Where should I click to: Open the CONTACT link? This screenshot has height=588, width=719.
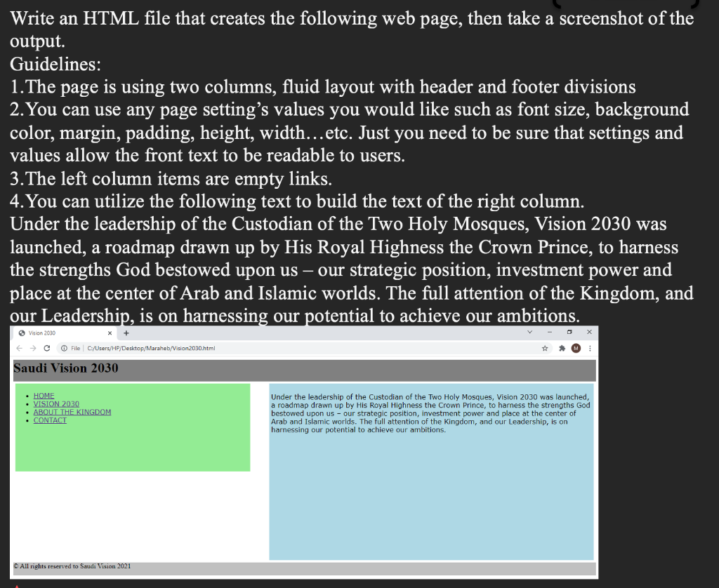[x=50, y=420]
